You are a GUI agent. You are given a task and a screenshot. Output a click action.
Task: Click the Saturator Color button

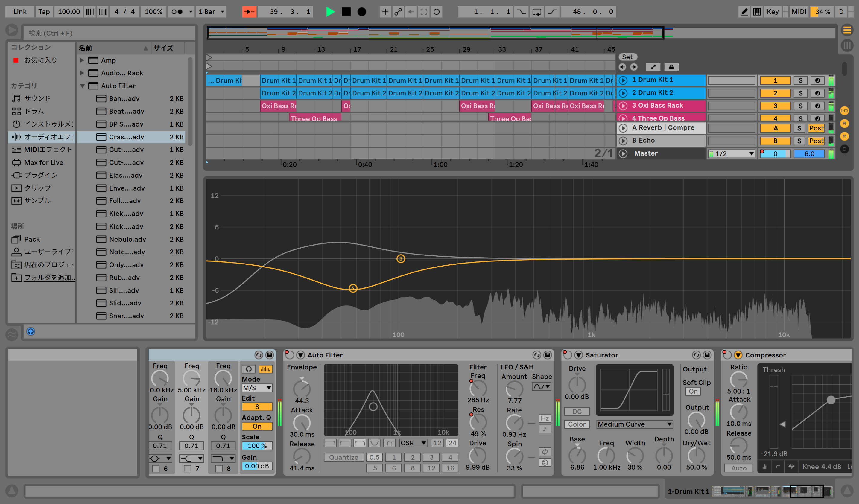(x=577, y=424)
